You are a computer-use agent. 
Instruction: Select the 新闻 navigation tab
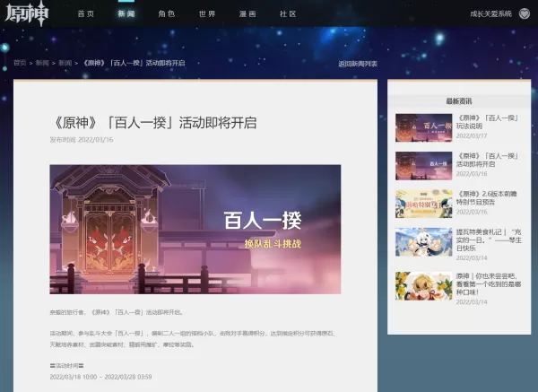126,13
